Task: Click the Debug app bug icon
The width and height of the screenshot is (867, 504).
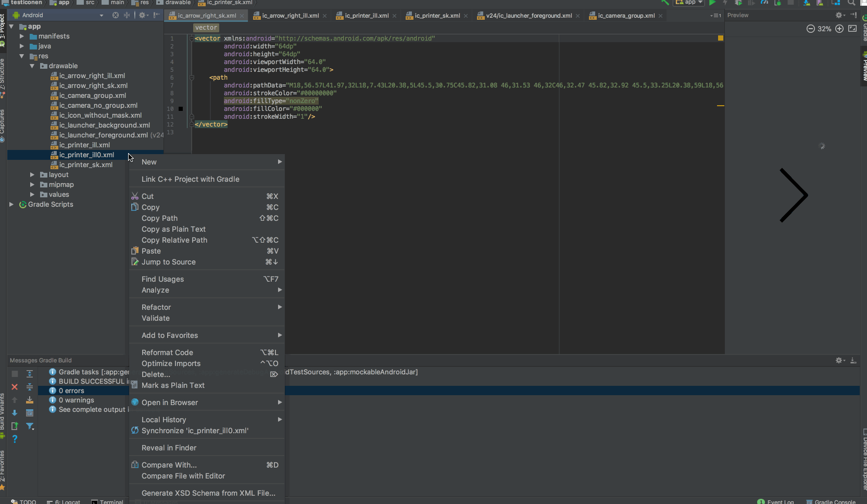Action: tap(738, 3)
